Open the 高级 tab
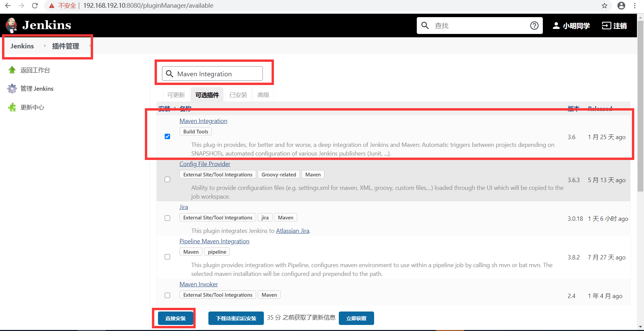The image size is (644, 331). [x=264, y=95]
